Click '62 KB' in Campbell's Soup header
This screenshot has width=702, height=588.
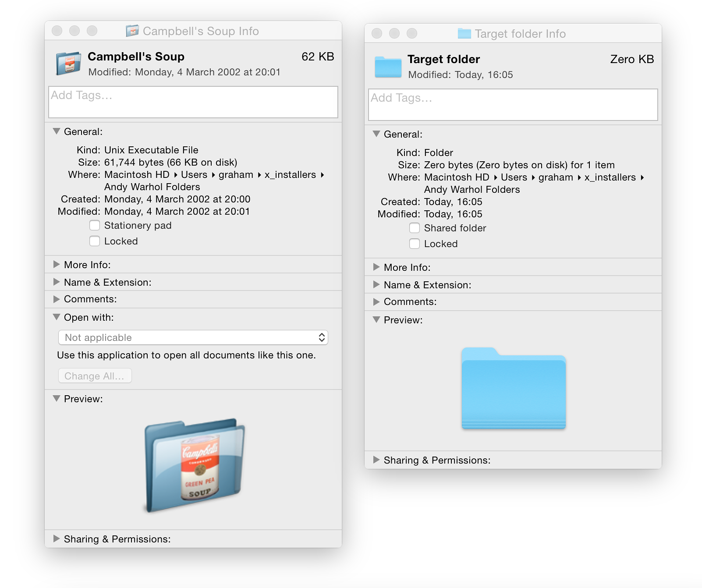[318, 57]
